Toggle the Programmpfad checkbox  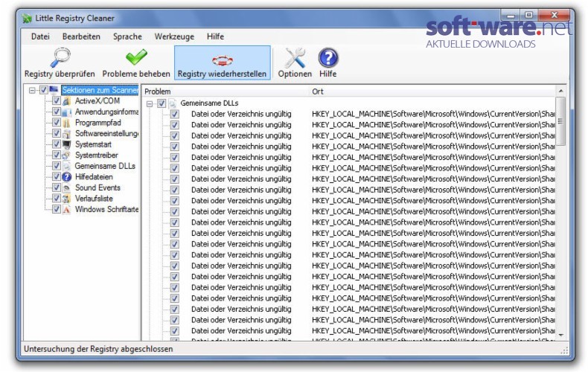pos(57,123)
